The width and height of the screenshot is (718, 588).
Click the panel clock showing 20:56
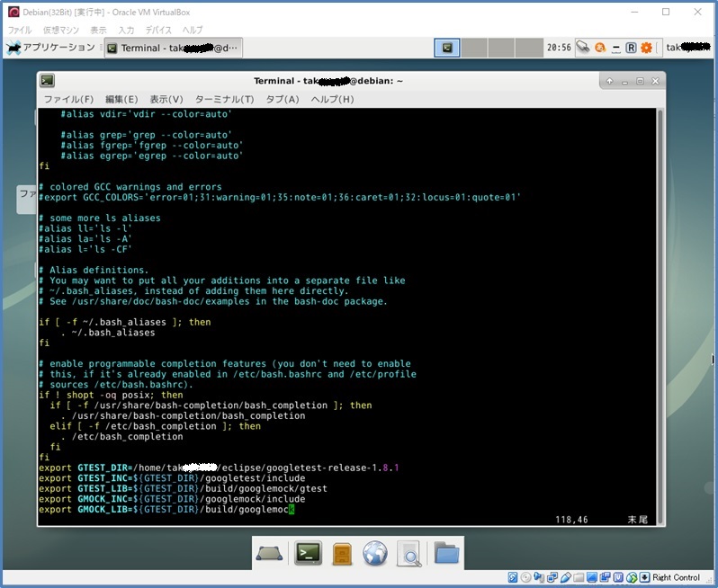559,48
